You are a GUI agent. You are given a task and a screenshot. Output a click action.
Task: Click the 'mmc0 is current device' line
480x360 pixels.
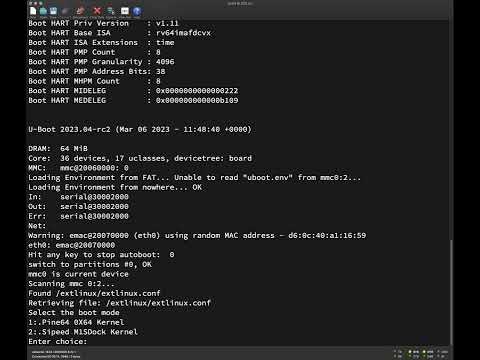click(x=78, y=274)
